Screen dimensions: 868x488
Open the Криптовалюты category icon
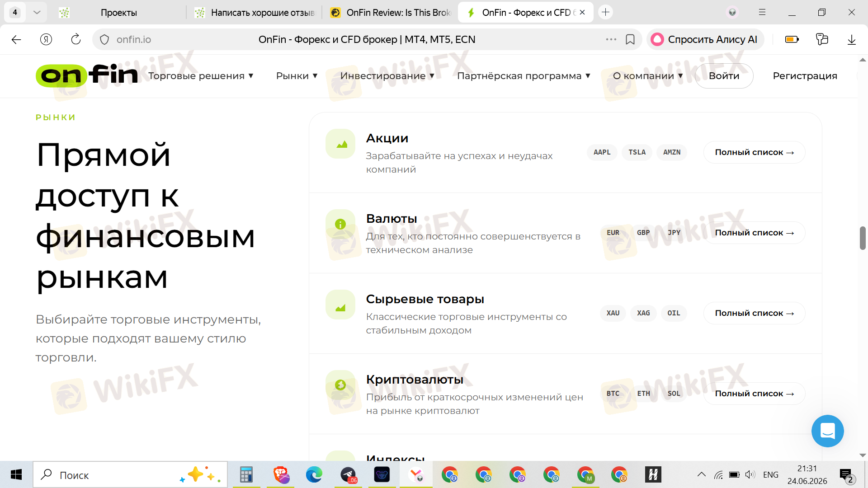[x=340, y=385]
